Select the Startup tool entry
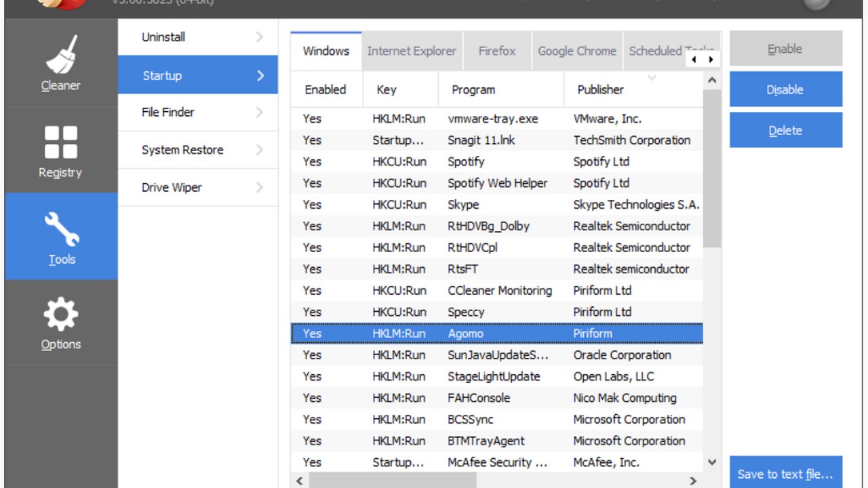This screenshot has width=868, height=488. pyautogui.click(x=198, y=75)
